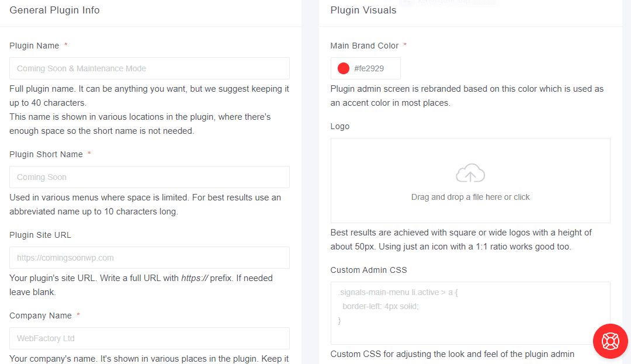This screenshot has height=364, width=631.
Task: Open the red Main Brand Color swatch
Action: [344, 69]
